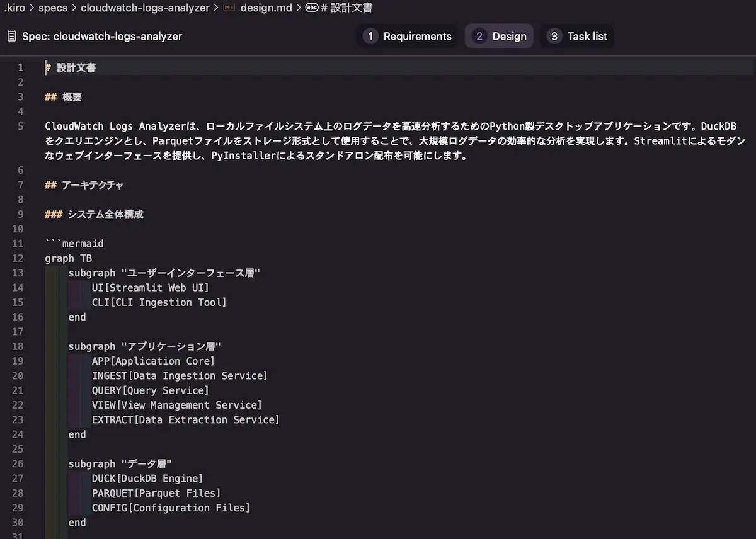The height and width of the screenshot is (539, 756).
Task: Place cursor on ### システム全体構成 heading
Action: tap(94, 214)
